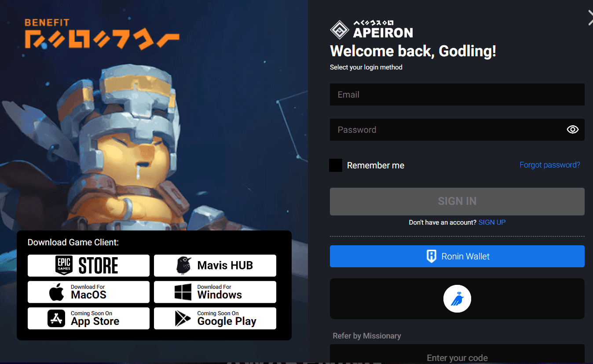Check the Remember me checkbox
The image size is (593, 364).
(336, 165)
